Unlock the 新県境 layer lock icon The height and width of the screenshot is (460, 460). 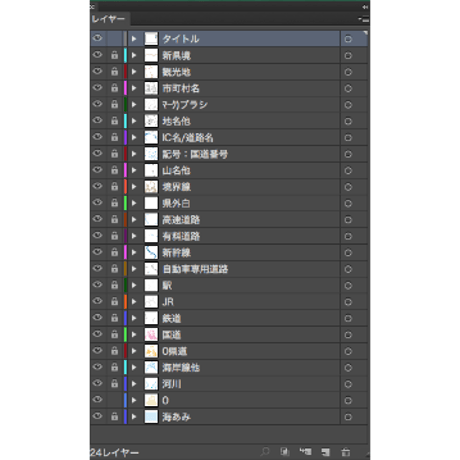(114, 55)
